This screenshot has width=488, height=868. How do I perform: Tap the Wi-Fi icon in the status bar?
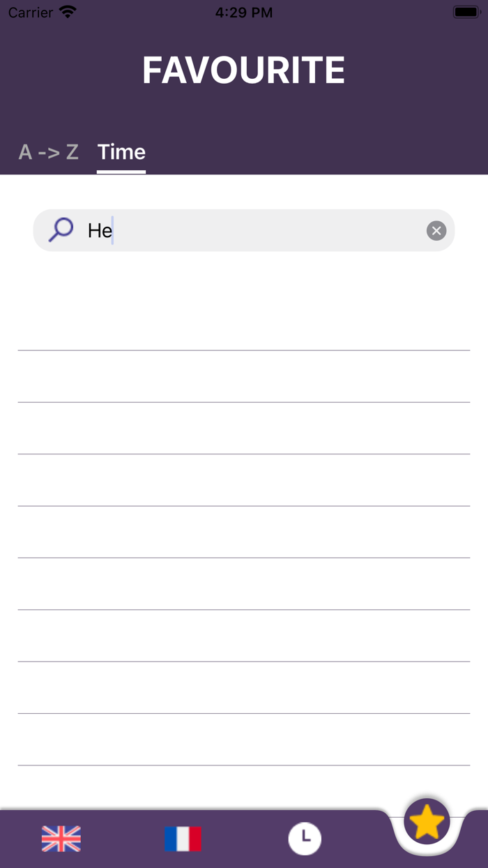65,11
